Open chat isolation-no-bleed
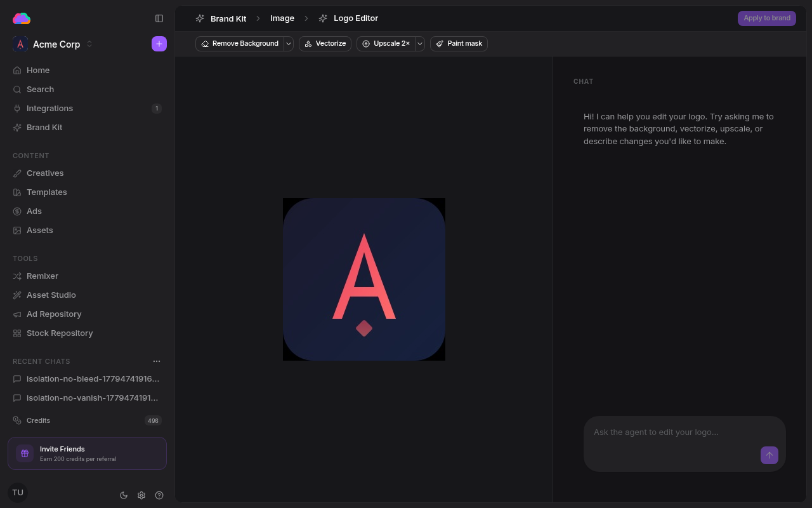The width and height of the screenshot is (812, 508). coord(87,378)
